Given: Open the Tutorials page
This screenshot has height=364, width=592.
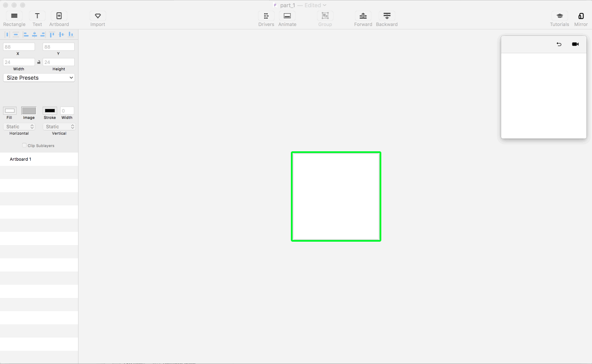Looking at the screenshot, I should pyautogui.click(x=559, y=17).
